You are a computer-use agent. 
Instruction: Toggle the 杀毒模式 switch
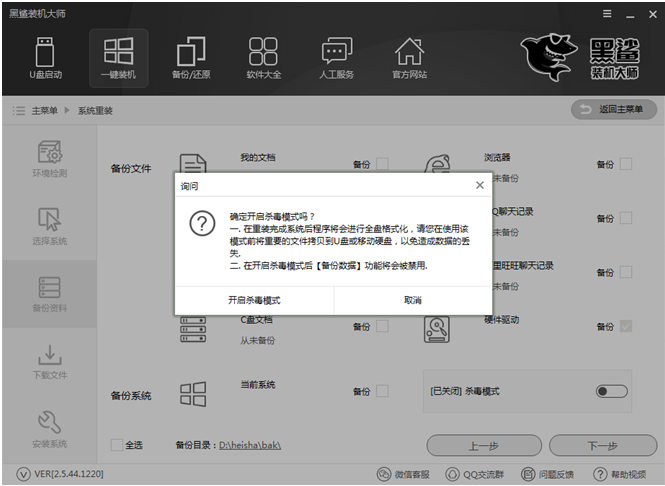[x=610, y=391]
